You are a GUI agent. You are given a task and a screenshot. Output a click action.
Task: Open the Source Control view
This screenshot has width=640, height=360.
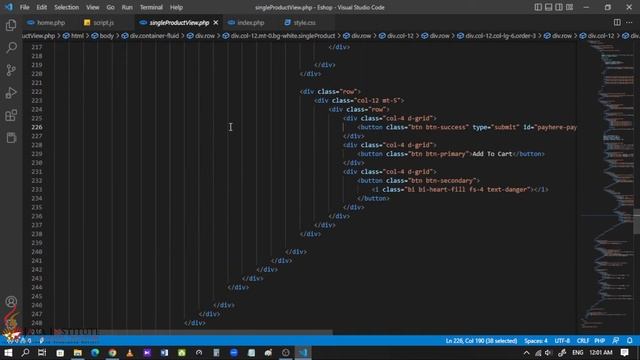click(x=11, y=70)
